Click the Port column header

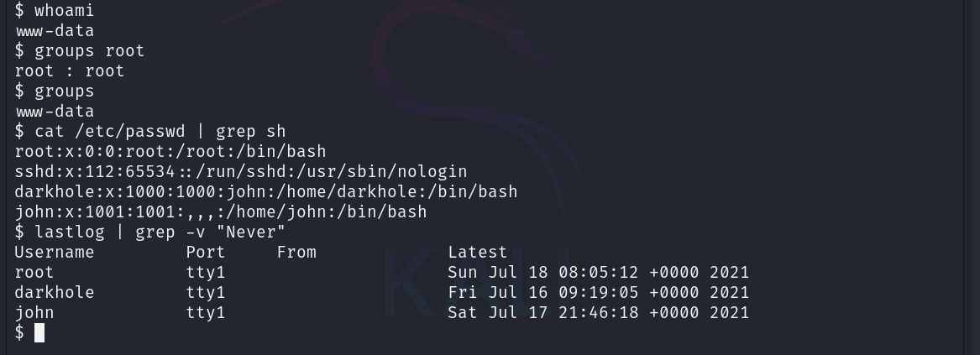point(206,253)
